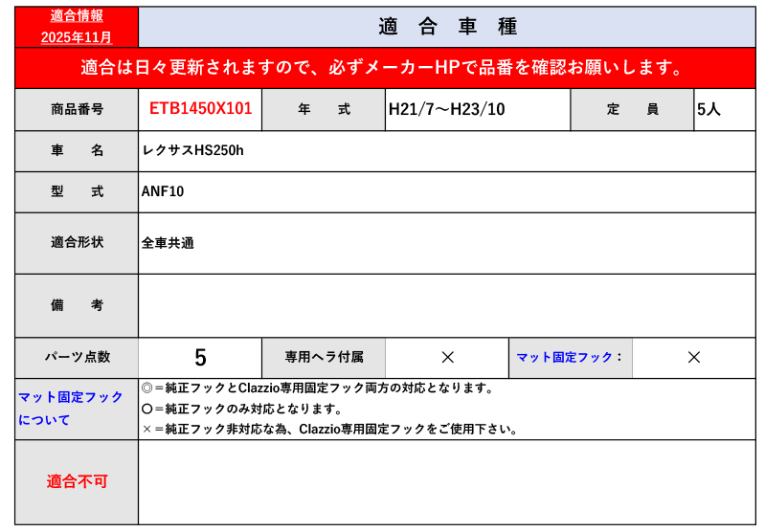765x532 pixels.
Task: Select the car name レクサスHS250h
Action: click(x=192, y=150)
